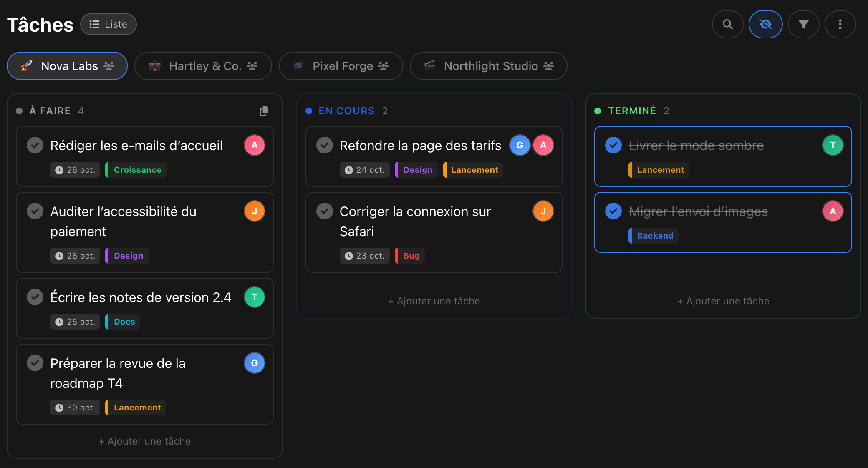Check Préparer la revue de la roadmap T4

pyautogui.click(x=35, y=363)
